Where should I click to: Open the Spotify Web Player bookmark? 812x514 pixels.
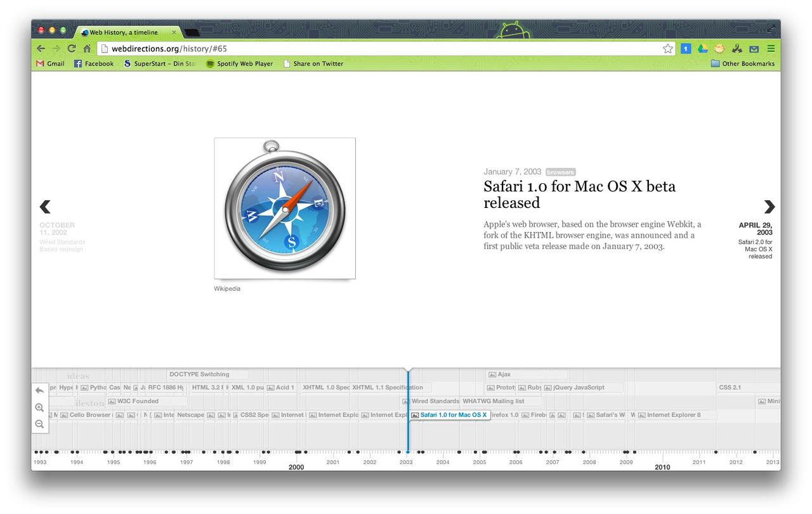point(239,63)
